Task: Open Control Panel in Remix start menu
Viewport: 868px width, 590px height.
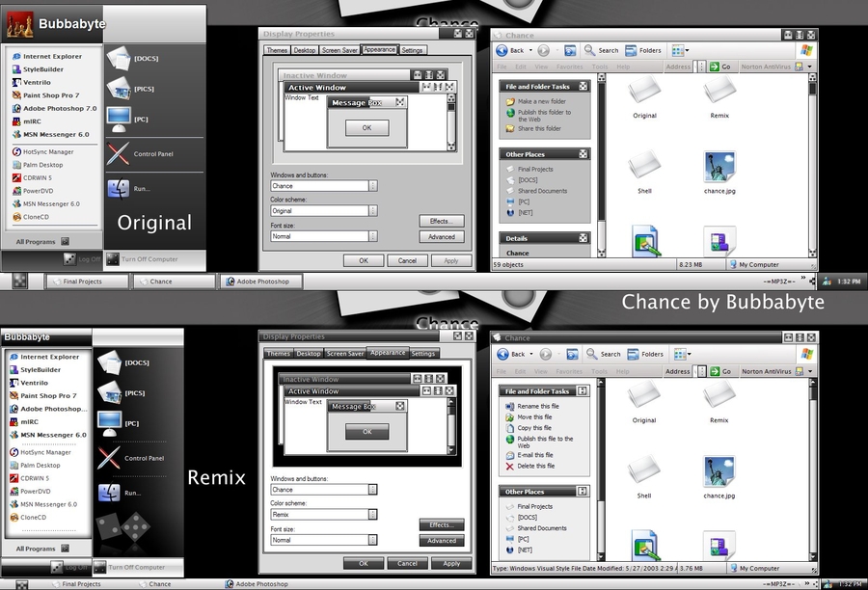Action: (130, 458)
